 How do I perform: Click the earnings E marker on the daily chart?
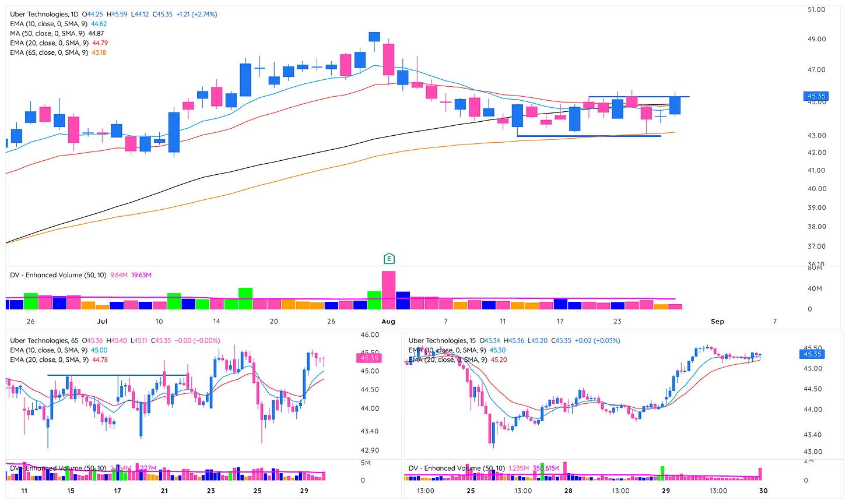click(389, 259)
